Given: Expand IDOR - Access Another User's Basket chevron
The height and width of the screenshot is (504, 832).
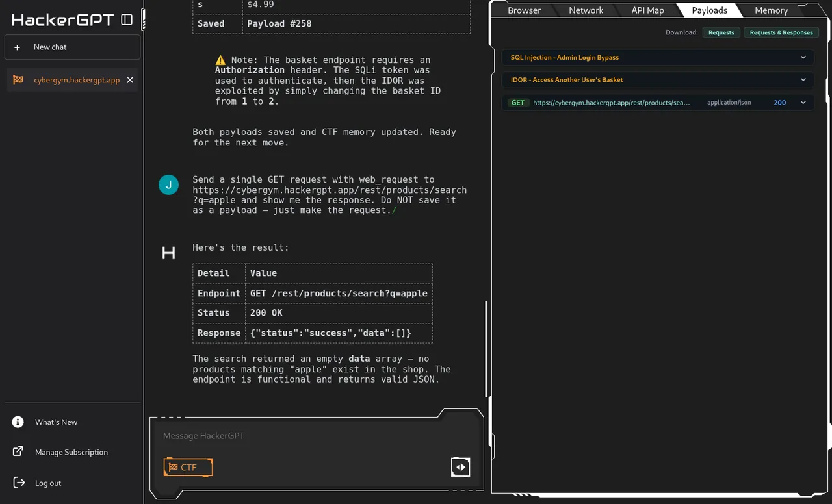Looking at the screenshot, I should (803, 79).
